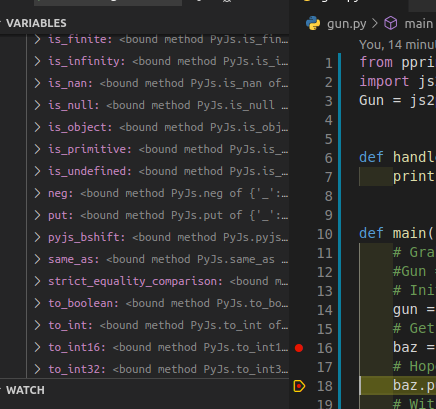
Task: Expand the to_boolean variable chevron
Action: click(x=37, y=303)
